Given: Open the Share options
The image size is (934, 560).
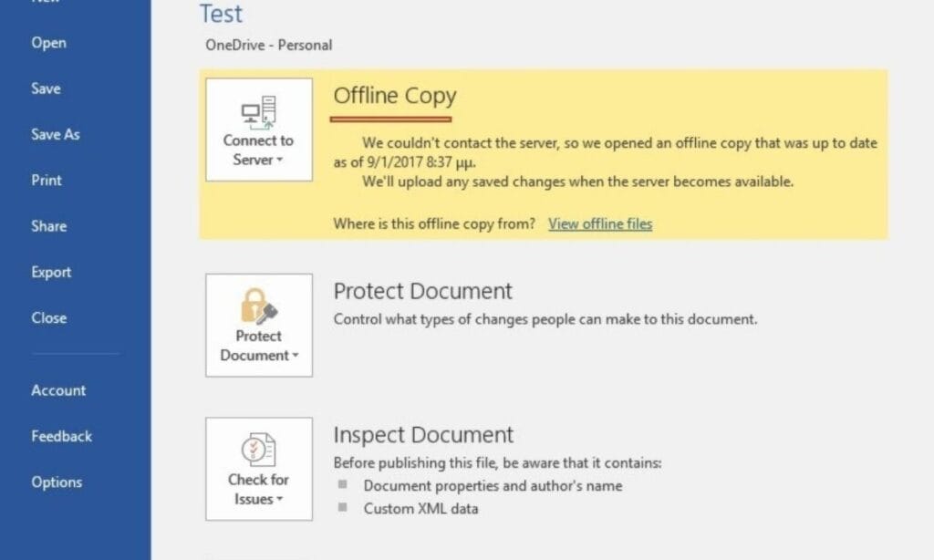Looking at the screenshot, I should point(49,226).
